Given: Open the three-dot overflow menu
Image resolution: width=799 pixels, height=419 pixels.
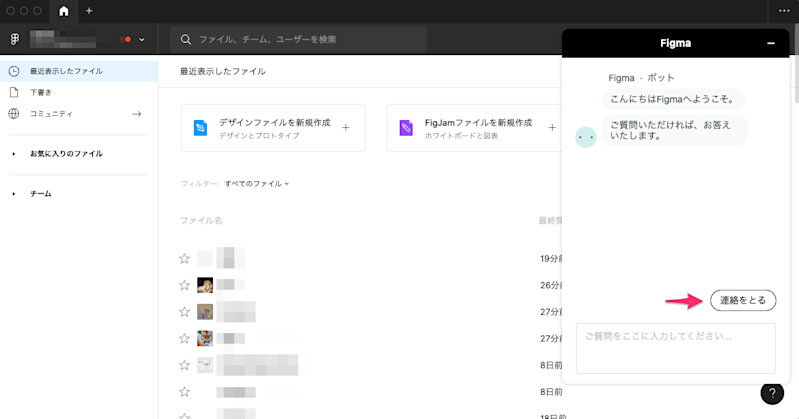Looking at the screenshot, I should pyautogui.click(x=784, y=11).
